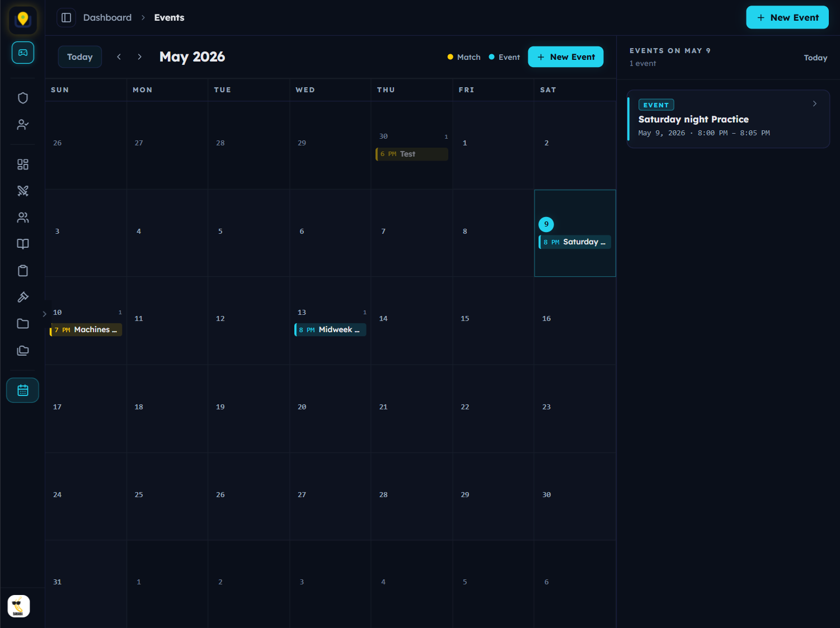
Task: Click the May 2026 month title
Action: click(192, 57)
